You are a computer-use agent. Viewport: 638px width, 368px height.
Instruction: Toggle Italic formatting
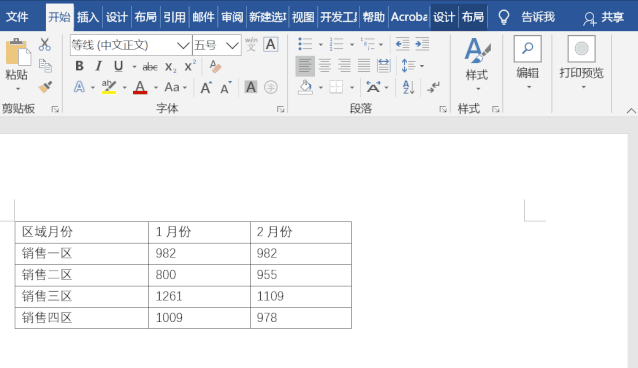tap(98, 66)
